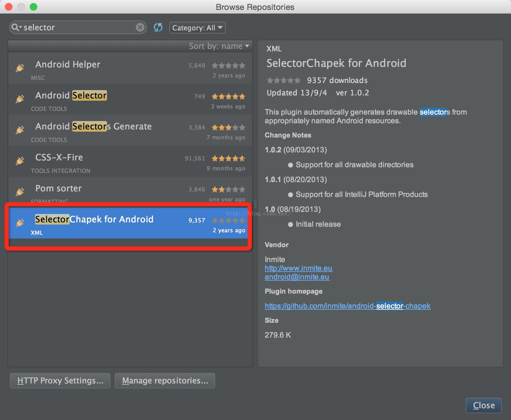
Task: Click the 'Initial release' change note
Action: coord(318,224)
